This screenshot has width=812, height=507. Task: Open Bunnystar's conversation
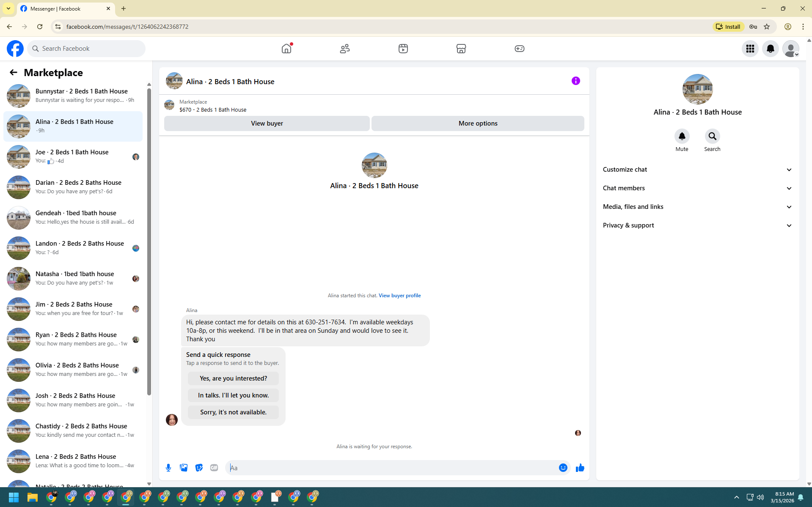pos(73,96)
